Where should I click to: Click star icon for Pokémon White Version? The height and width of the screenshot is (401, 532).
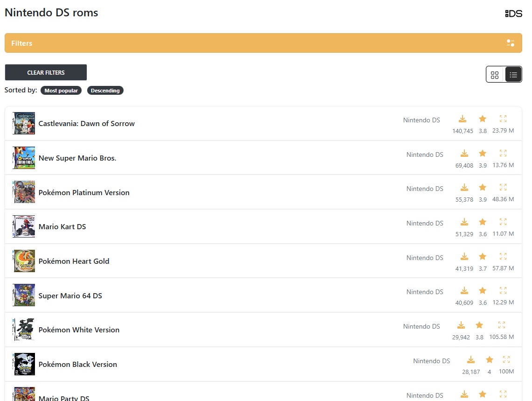click(x=479, y=325)
